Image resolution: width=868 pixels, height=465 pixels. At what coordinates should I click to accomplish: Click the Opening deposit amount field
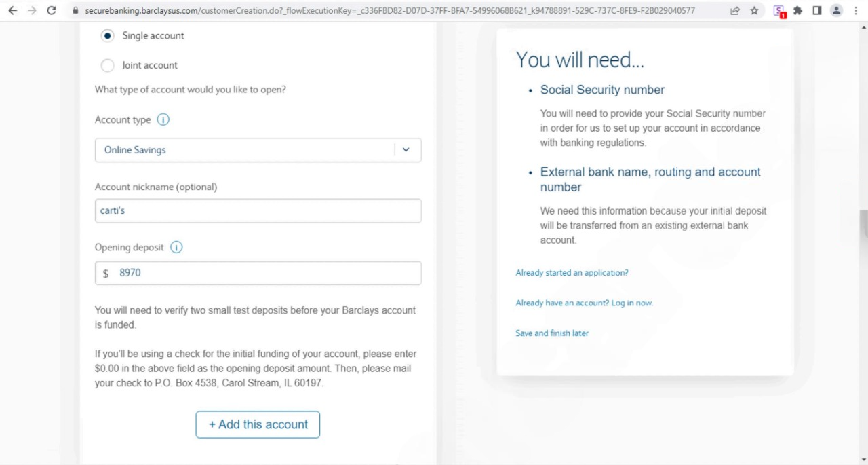click(264, 273)
